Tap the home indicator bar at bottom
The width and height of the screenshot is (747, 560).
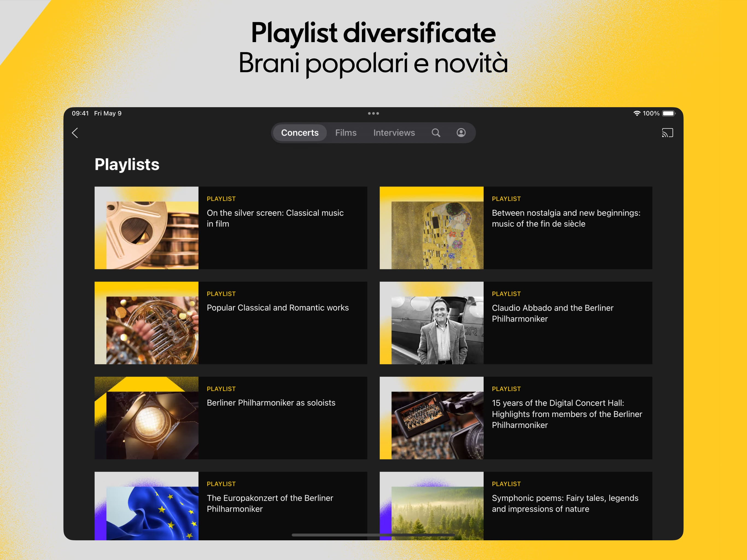[373, 535]
